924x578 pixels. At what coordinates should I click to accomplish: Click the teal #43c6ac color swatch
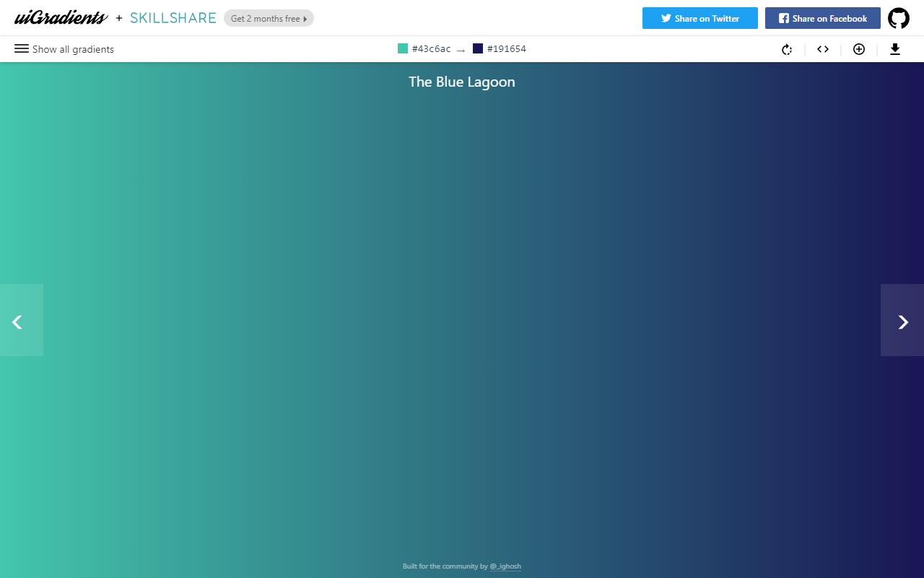coord(402,48)
